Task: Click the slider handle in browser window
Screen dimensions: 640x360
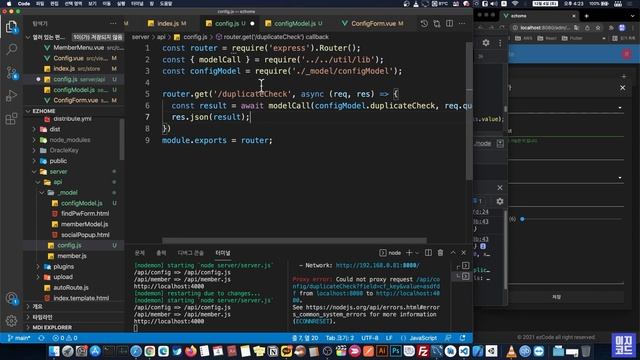Action: pyautogui.click(x=522, y=219)
